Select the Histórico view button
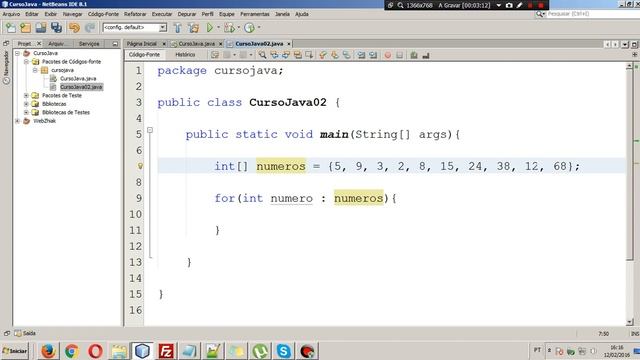The width and height of the screenshot is (640, 360). tap(185, 55)
